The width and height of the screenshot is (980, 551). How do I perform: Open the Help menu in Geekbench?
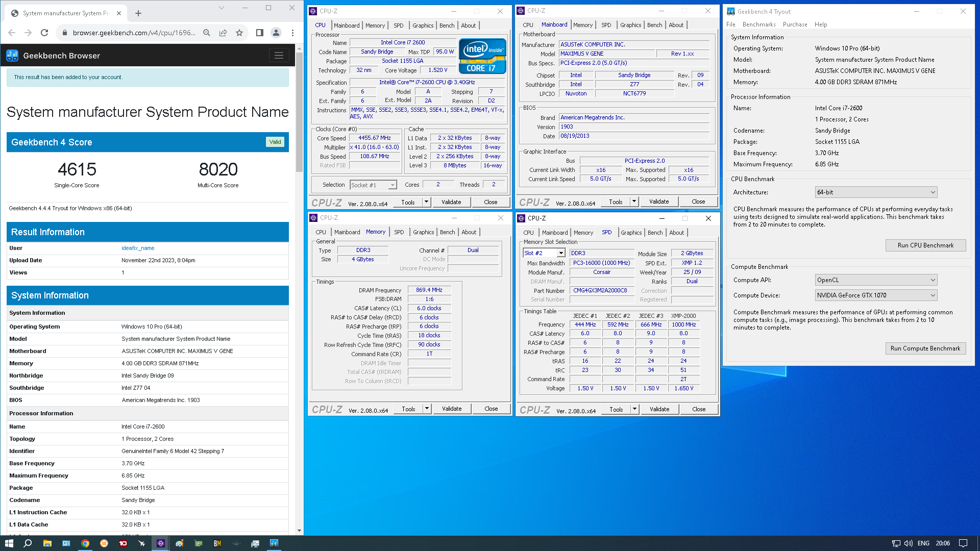click(x=821, y=24)
